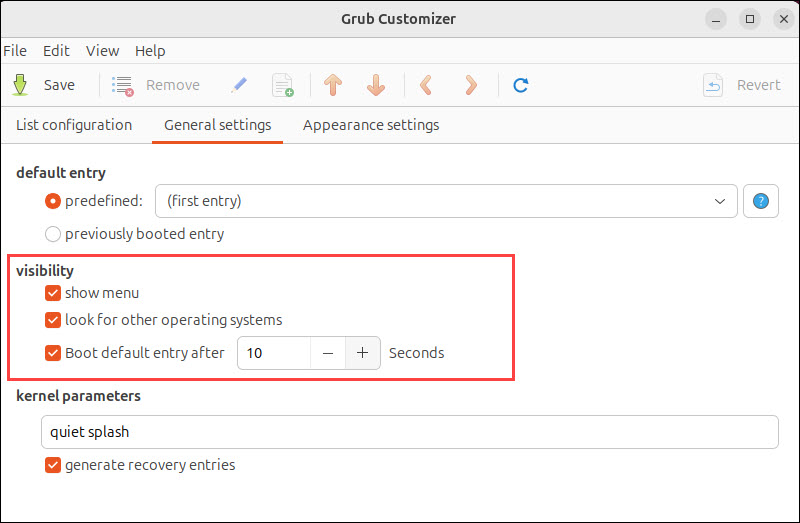Move entry up with the up arrow
The image size is (800, 523).
coord(333,85)
